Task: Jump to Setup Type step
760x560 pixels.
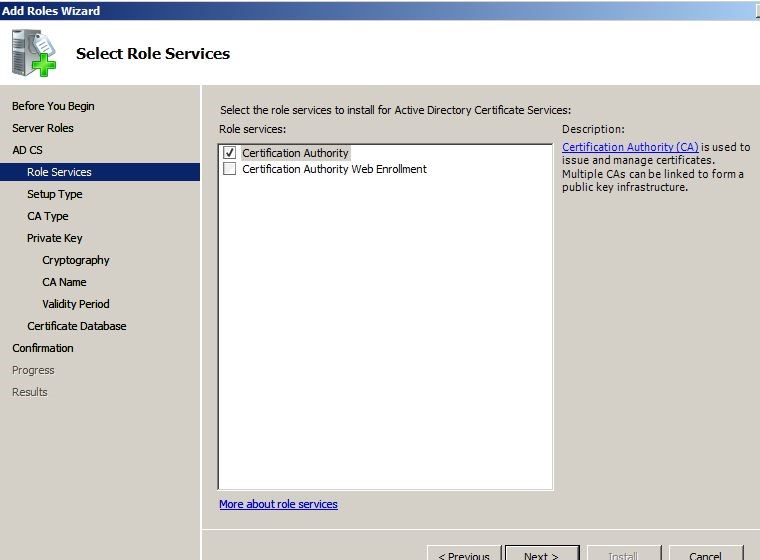Action: pyautogui.click(x=55, y=194)
